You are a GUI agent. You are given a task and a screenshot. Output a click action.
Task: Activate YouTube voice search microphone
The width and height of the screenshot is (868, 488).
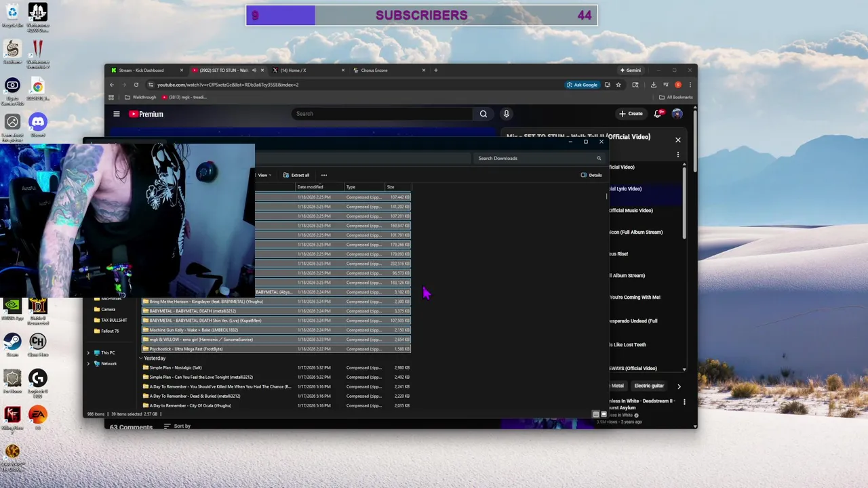tap(506, 114)
